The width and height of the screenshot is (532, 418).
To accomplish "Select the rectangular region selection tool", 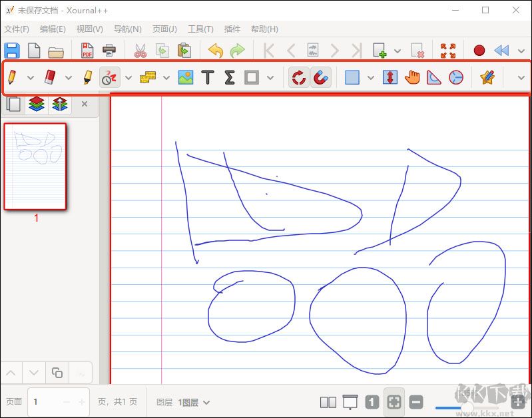I will click(x=352, y=77).
